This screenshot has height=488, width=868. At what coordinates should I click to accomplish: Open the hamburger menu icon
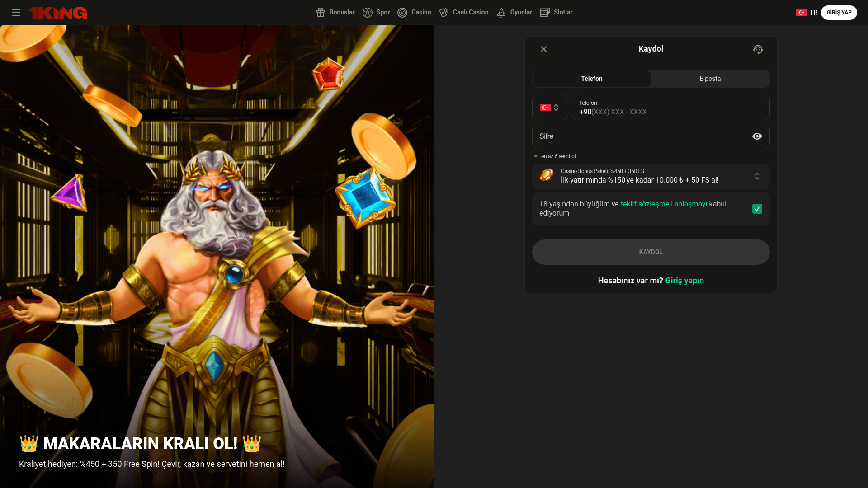(16, 13)
